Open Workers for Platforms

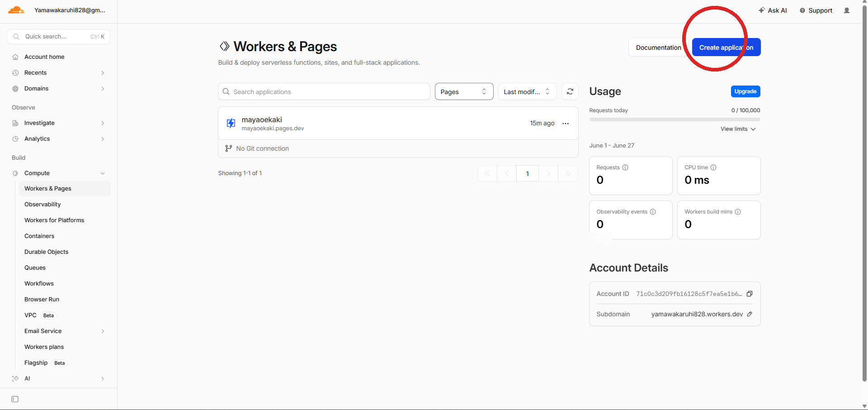click(65, 220)
